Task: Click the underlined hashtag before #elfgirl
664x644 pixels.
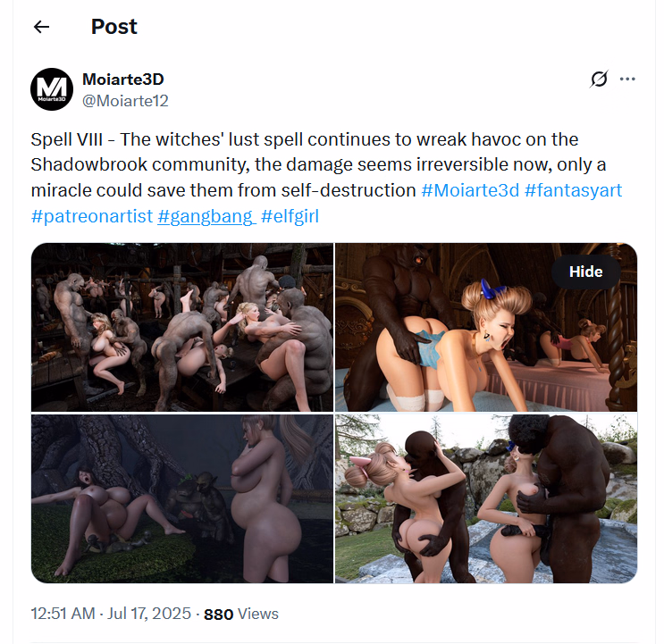Action: [206, 215]
